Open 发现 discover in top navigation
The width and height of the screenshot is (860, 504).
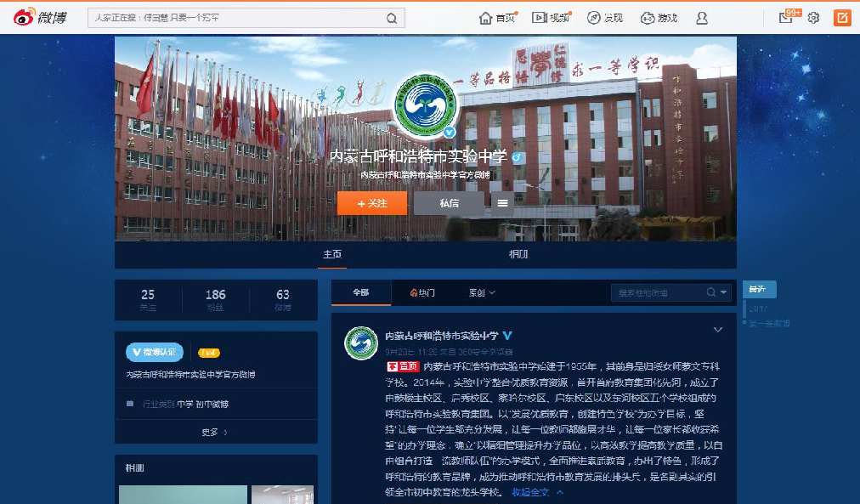[605, 18]
